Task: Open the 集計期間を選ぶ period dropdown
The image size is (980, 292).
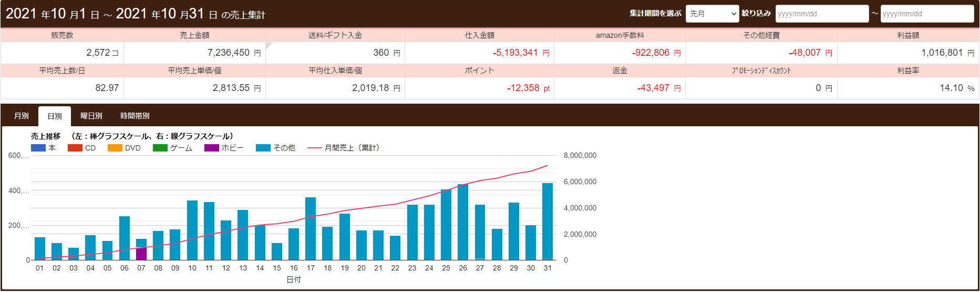Action: point(712,14)
